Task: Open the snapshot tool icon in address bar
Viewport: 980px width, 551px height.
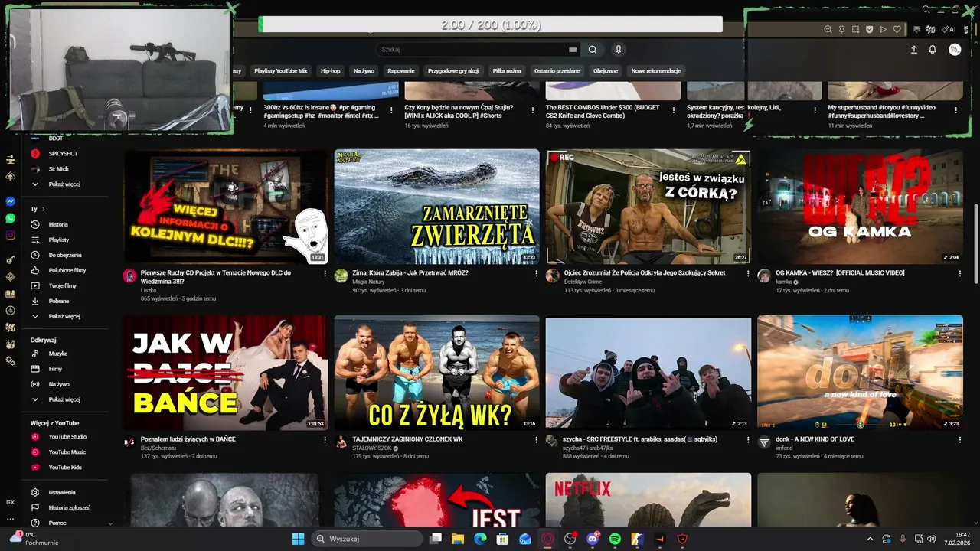Action: 855,30
